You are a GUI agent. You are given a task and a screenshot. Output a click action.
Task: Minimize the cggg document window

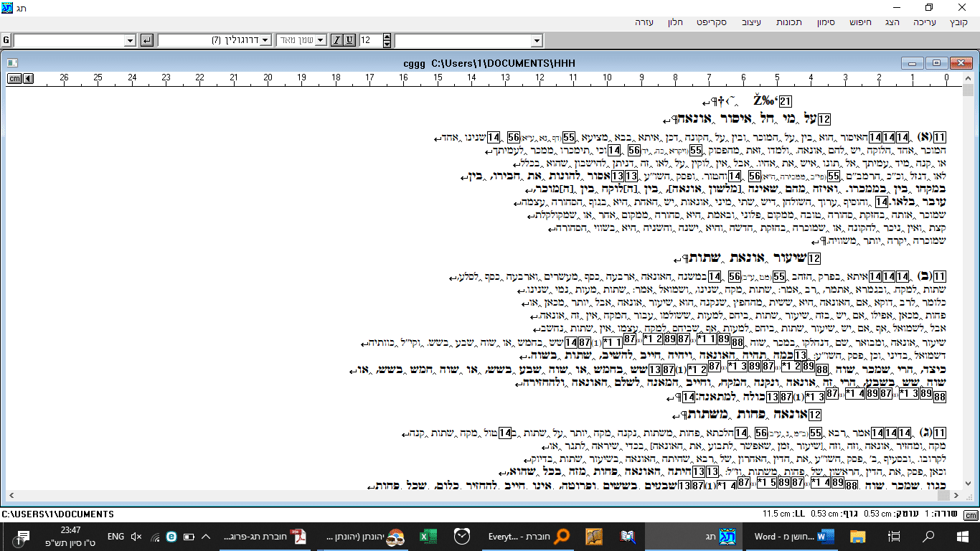[911, 63]
